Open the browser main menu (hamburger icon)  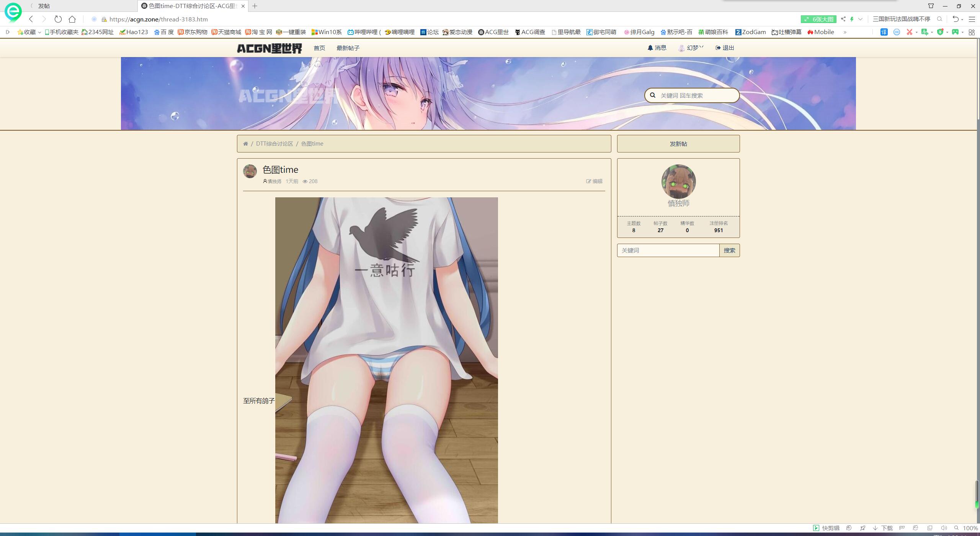[972, 19]
